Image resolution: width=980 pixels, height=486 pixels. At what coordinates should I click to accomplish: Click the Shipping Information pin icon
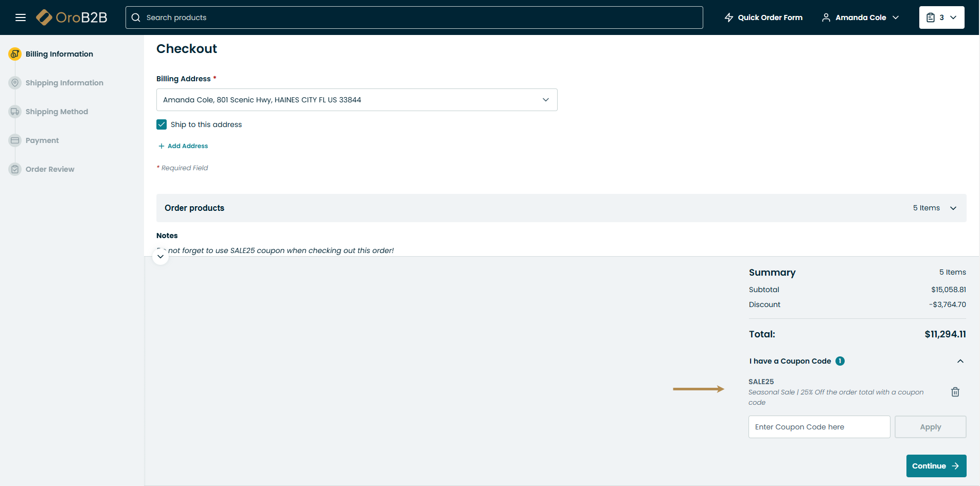coord(15,83)
